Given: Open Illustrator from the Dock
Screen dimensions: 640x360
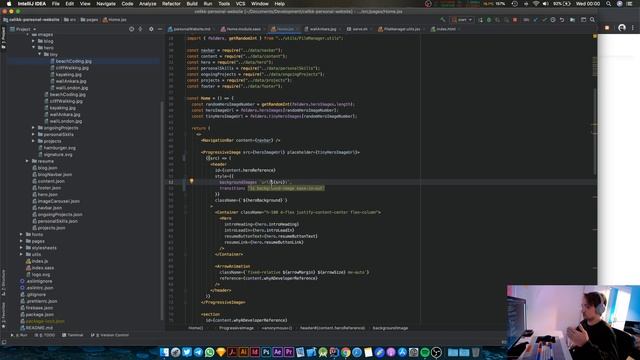Looking at the screenshot, I should pyautogui.click(x=244, y=352).
